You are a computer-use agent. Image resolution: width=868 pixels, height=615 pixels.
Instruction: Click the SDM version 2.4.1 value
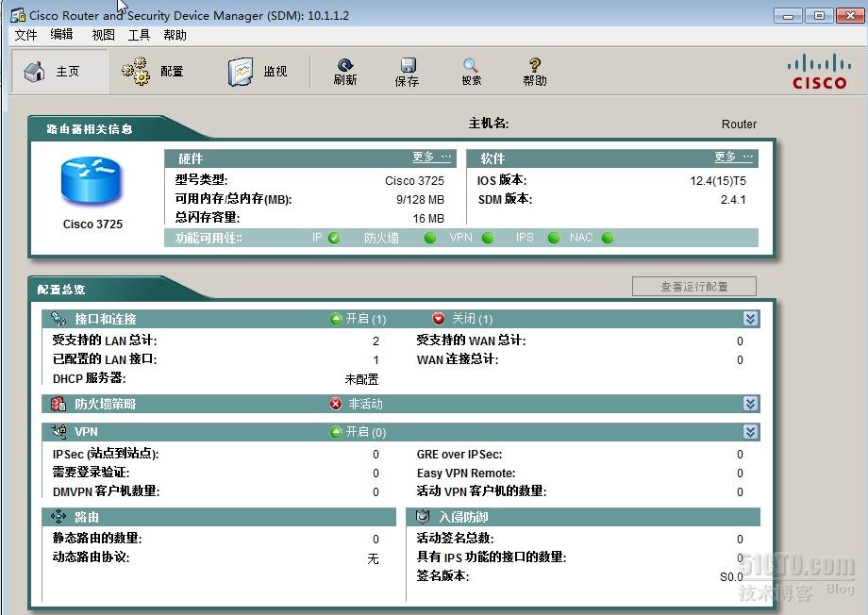point(733,199)
